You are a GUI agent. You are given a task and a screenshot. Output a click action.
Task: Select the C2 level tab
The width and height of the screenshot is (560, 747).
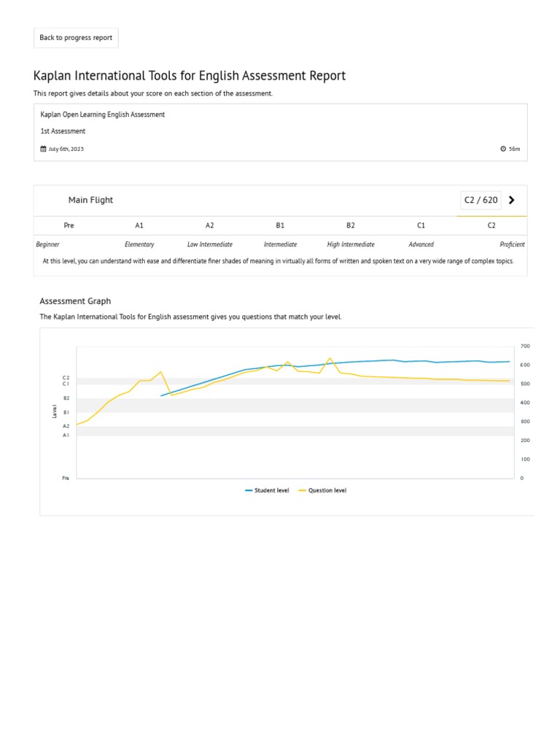pyautogui.click(x=491, y=225)
